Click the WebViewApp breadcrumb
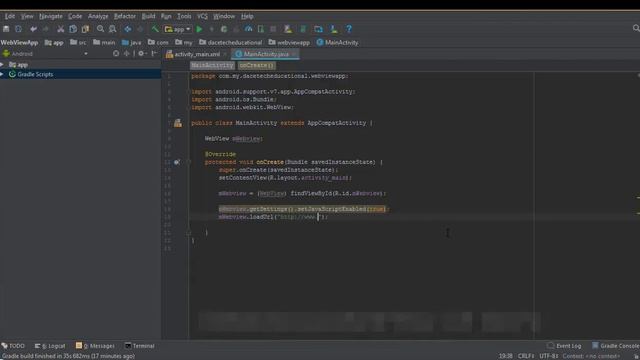Image resolution: width=640 pixels, height=360 pixels. point(19,42)
